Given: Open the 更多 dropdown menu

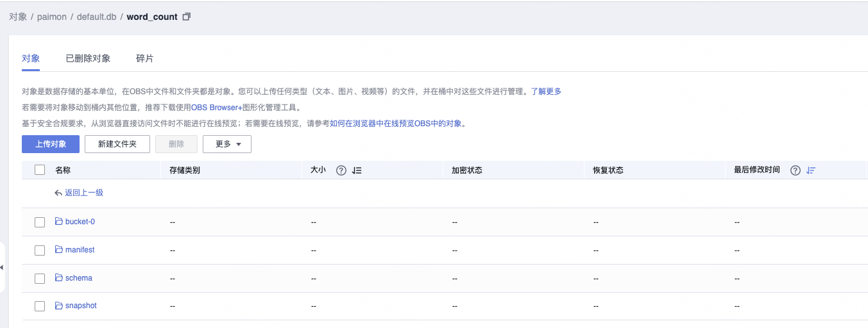Looking at the screenshot, I should pos(227,144).
